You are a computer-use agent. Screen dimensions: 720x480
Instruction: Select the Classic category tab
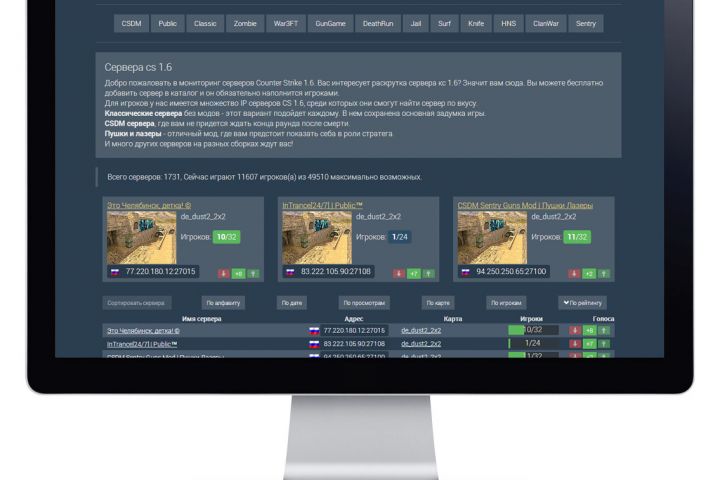click(205, 23)
